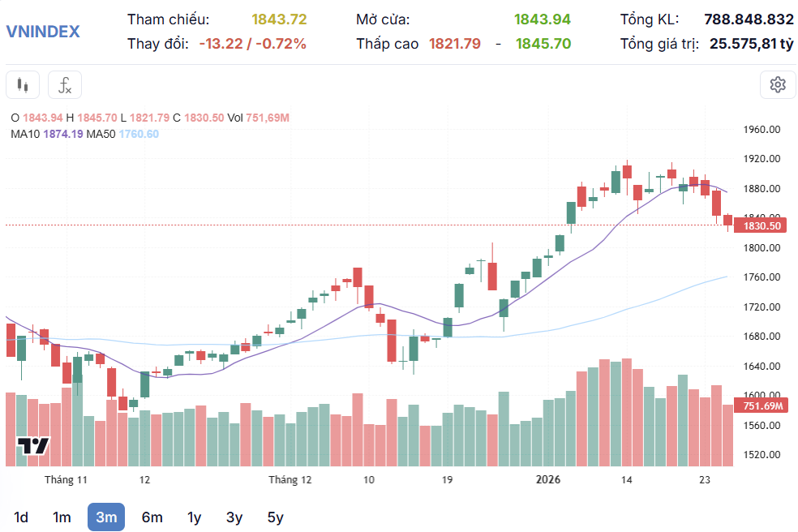Click the 2026 date marker on time axis
Viewport: 798px width, 532px height.
549,480
